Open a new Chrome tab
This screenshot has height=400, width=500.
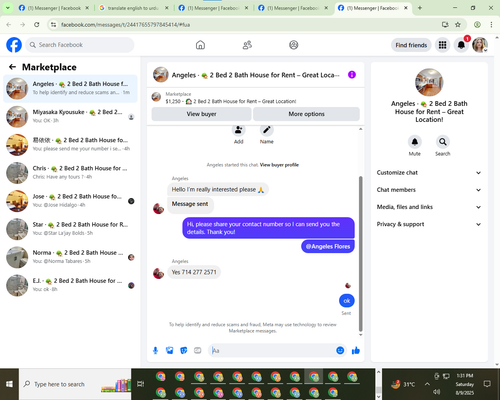[420, 8]
